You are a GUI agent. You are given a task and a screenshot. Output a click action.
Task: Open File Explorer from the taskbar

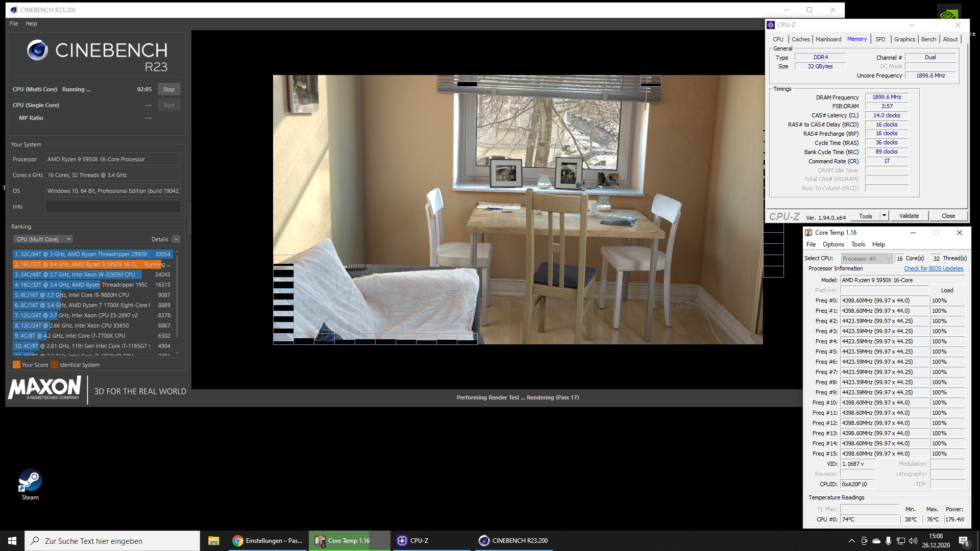[213, 541]
